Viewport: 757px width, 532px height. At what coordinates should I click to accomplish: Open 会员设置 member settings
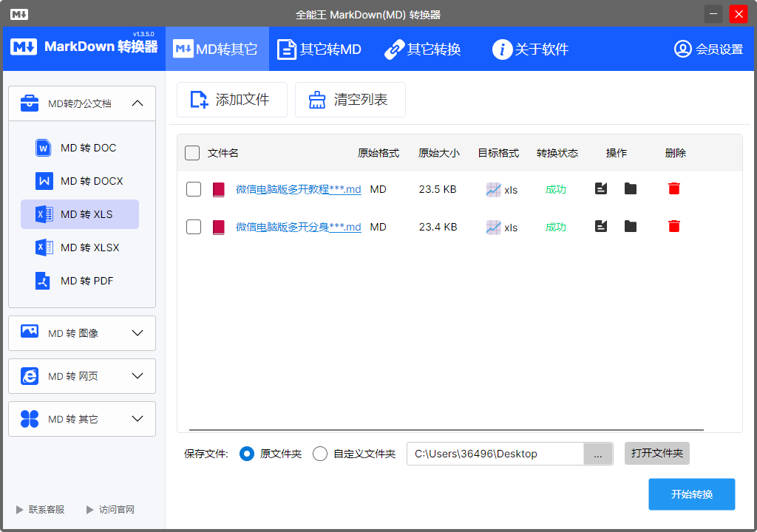tap(708, 49)
